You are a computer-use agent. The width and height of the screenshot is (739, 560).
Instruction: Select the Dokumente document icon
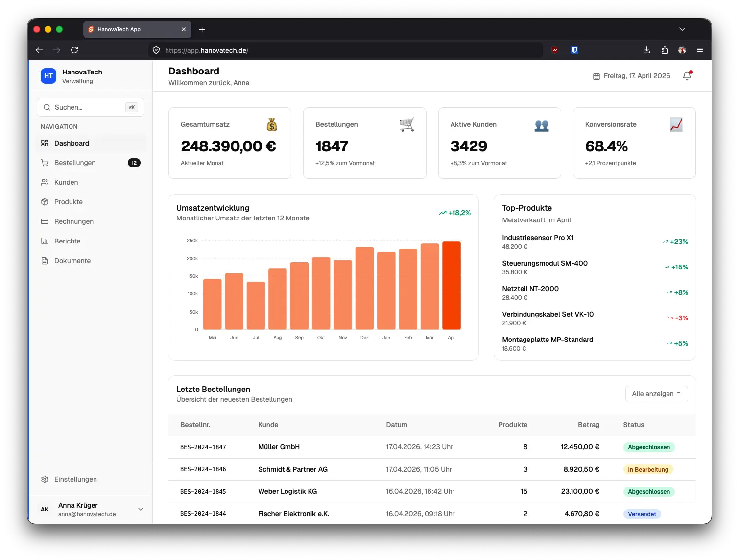45,260
